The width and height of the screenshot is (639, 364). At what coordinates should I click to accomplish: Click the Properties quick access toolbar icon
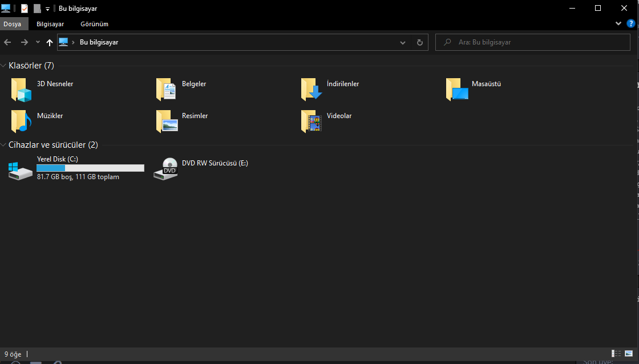pos(25,8)
